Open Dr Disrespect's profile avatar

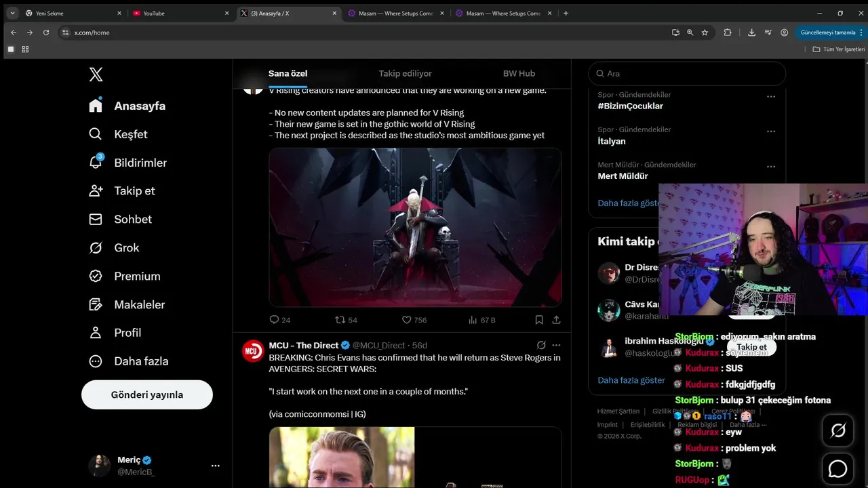tap(609, 273)
